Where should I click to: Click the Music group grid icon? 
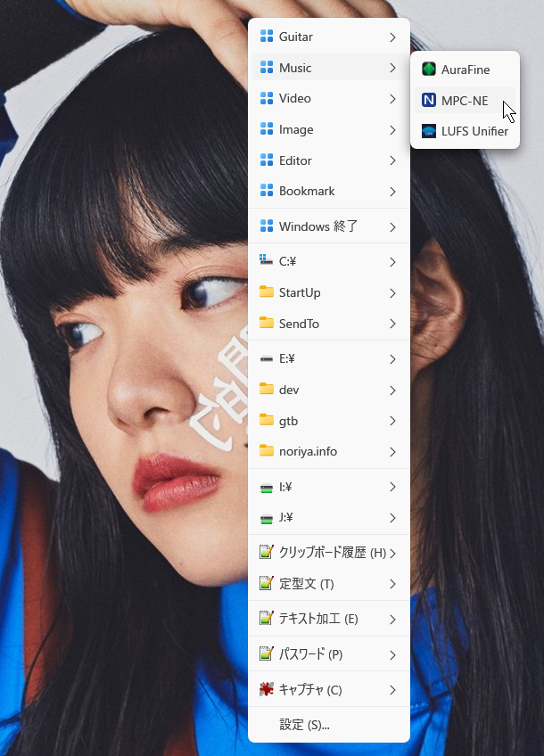(267, 68)
